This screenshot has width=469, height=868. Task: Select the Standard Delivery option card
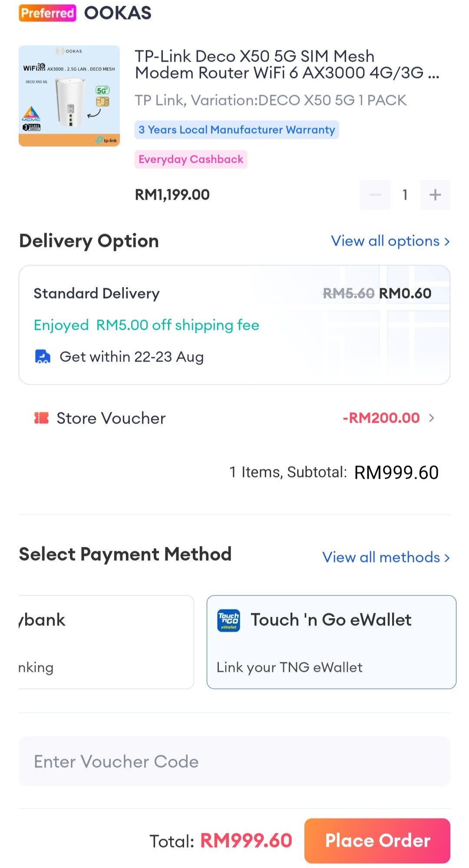point(234,325)
